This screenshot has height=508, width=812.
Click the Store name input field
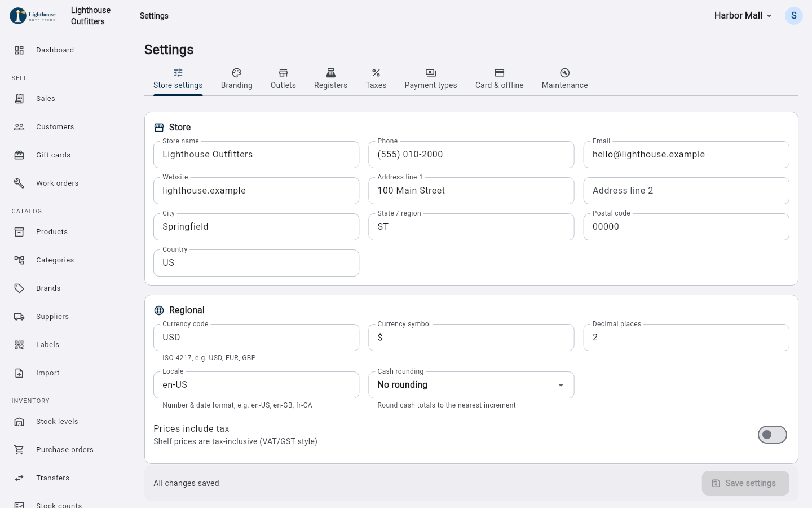(x=257, y=155)
